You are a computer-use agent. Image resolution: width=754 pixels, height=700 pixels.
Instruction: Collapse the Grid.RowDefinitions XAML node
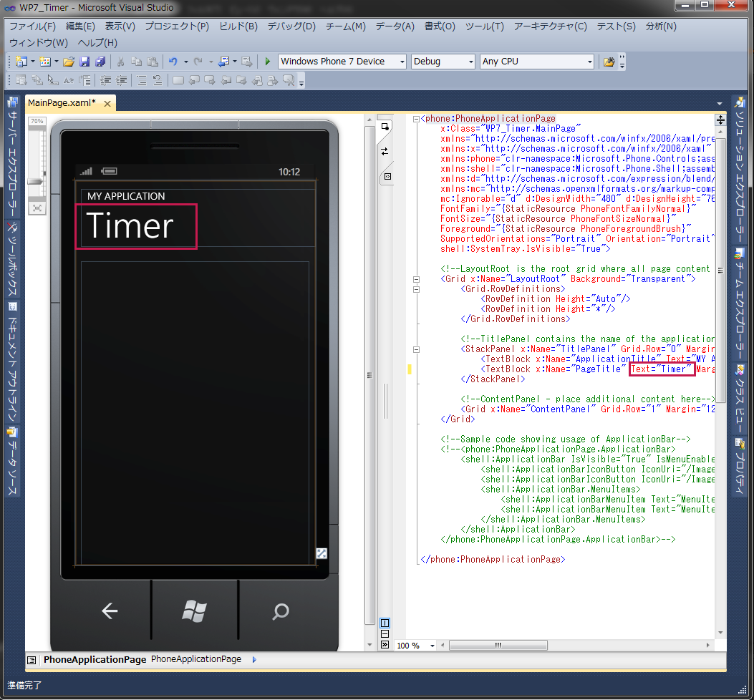[416, 289]
